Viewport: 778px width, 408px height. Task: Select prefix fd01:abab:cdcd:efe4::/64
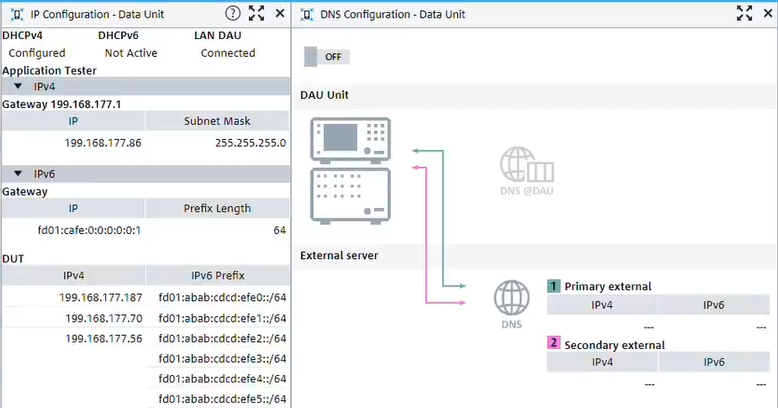click(x=222, y=379)
